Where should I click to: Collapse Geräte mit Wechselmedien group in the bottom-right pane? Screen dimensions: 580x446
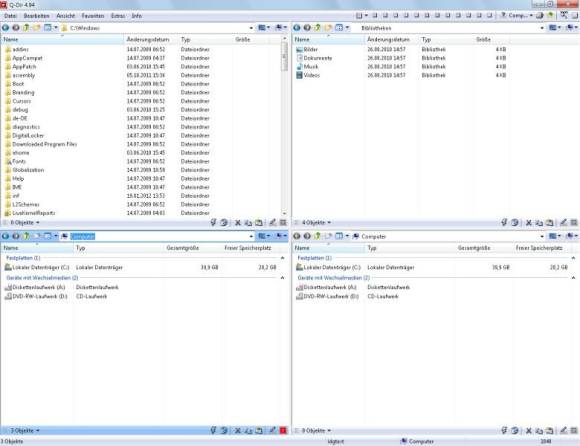(574, 277)
